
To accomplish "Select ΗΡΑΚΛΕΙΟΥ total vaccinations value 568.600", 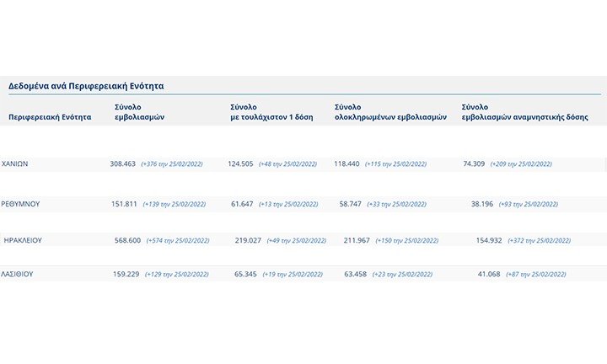I will pyautogui.click(x=127, y=240).
